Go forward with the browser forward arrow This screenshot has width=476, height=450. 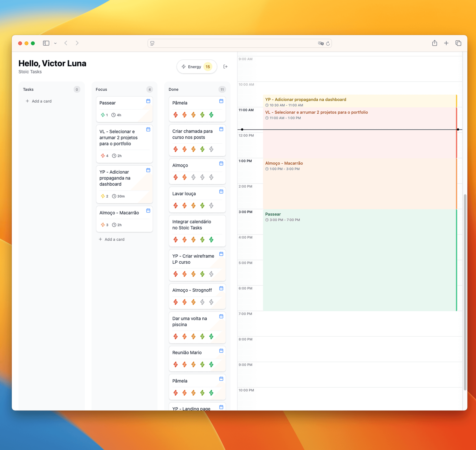pos(77,43)
